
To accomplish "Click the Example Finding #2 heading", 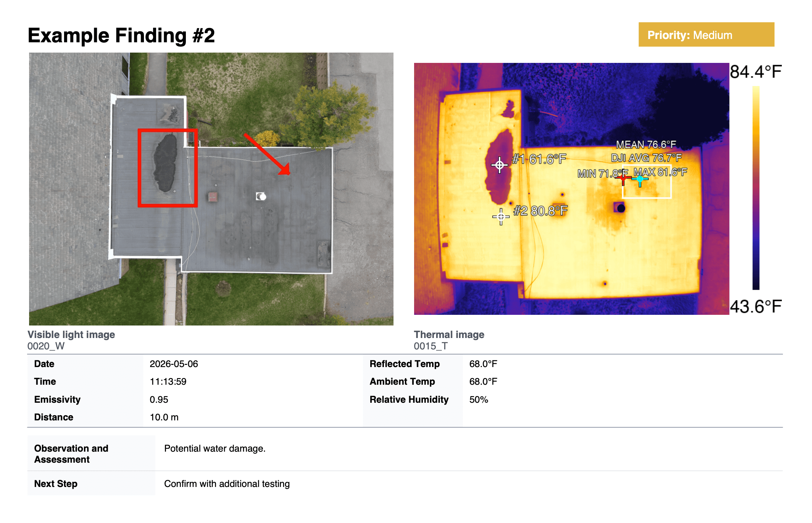I will point(121,36).
